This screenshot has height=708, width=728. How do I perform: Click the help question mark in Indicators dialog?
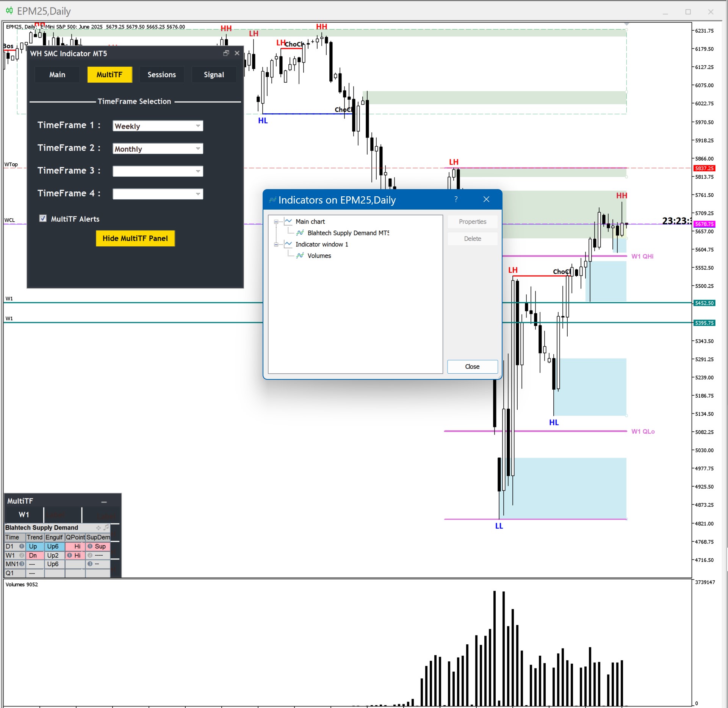point(456,199)
